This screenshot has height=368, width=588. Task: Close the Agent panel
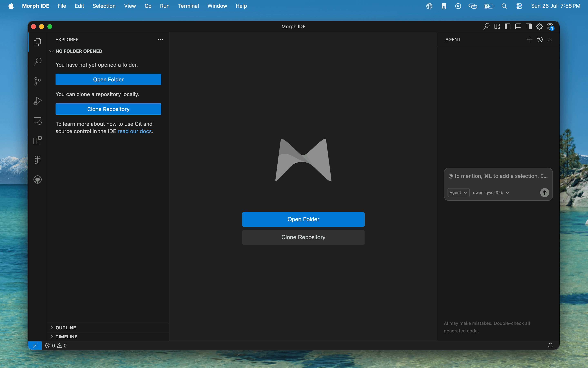(550, 39)
